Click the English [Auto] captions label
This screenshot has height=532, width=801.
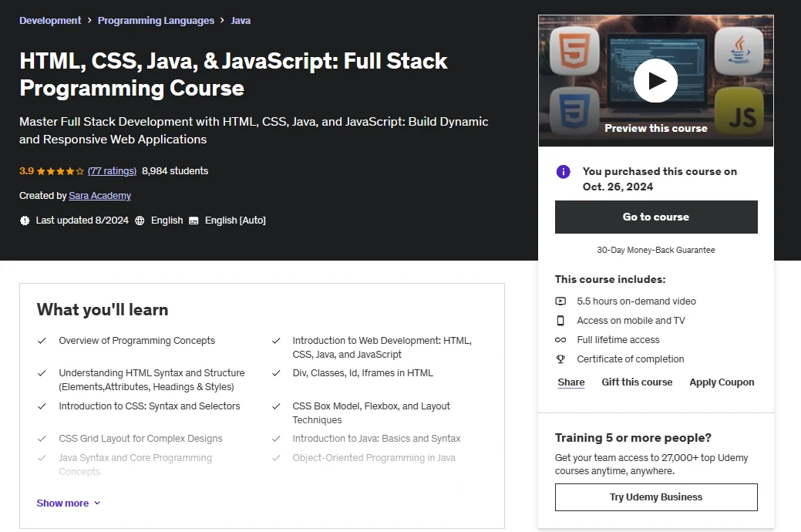(x=235, y=221)
